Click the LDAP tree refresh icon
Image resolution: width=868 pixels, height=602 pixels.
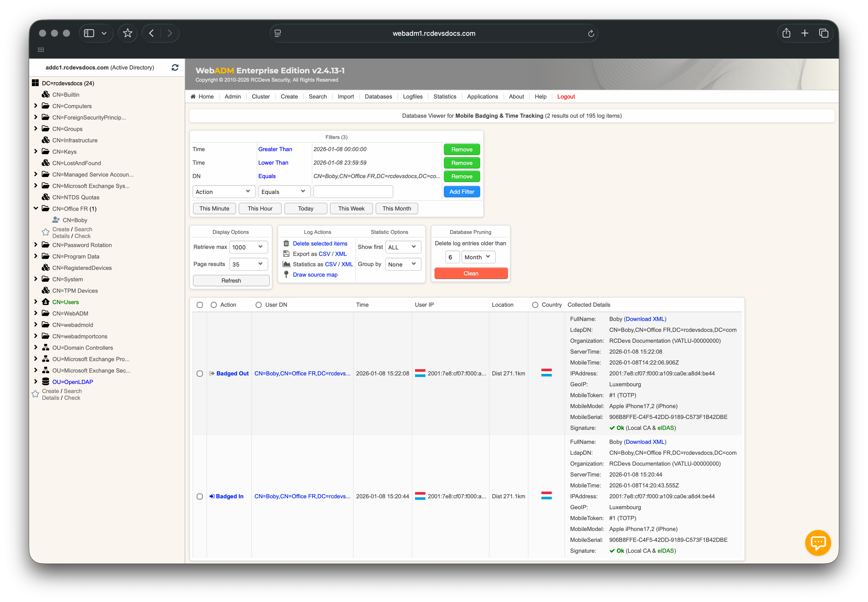pos(175,67)
